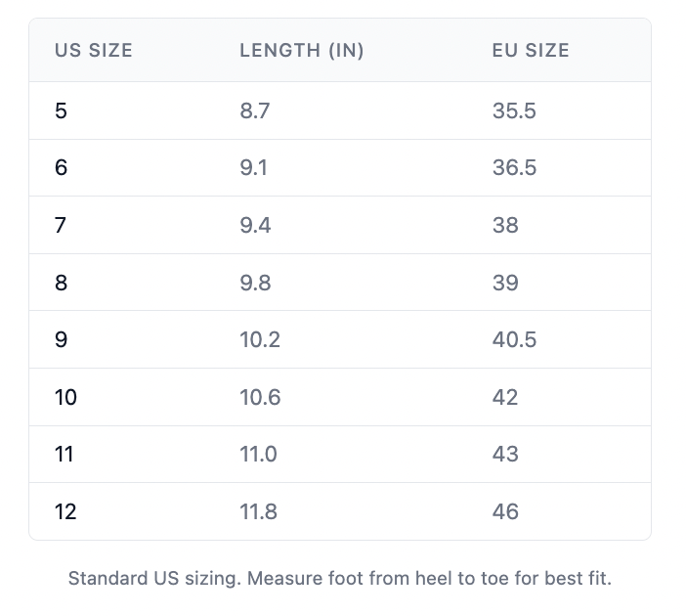Click EU size 39 cell
Image resolution: width=686 pixels, height=616 pixels.
[x=505, y=283]
